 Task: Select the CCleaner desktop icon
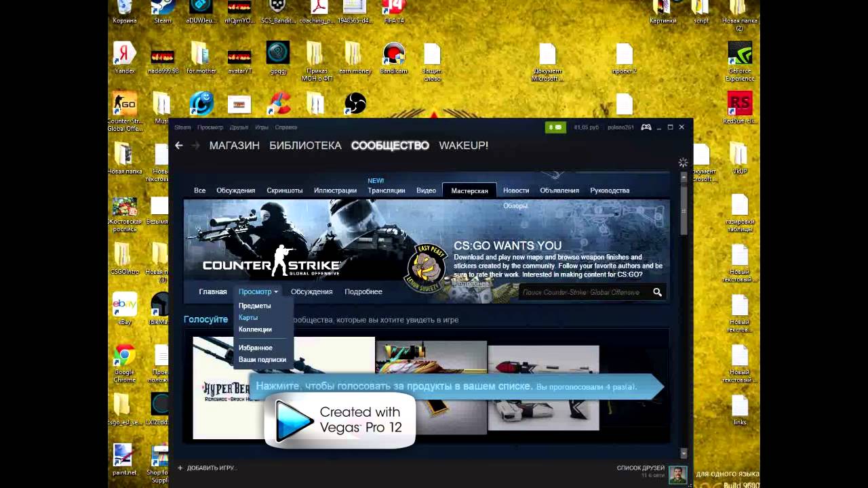click(x=278, y=104)
